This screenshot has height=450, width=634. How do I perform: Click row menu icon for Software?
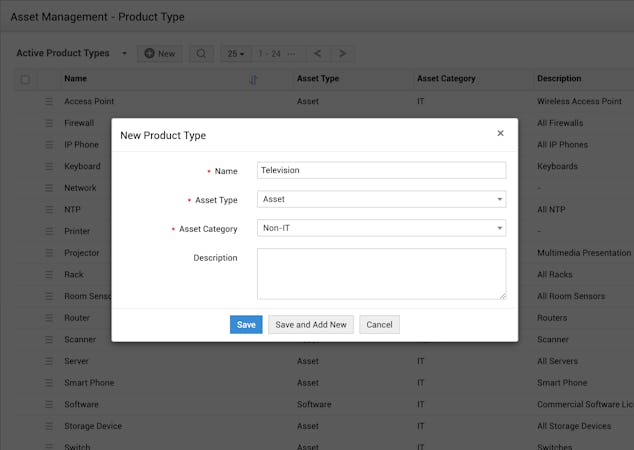click(x=48, y=405)
